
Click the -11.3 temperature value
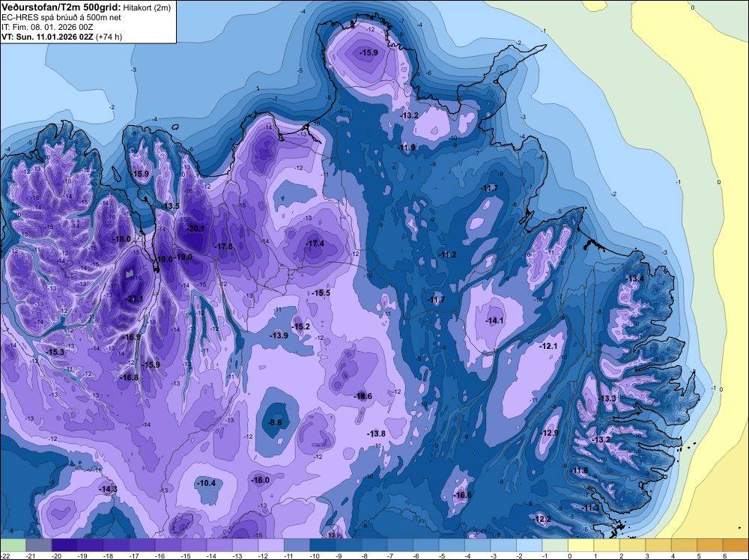point(591,508)
